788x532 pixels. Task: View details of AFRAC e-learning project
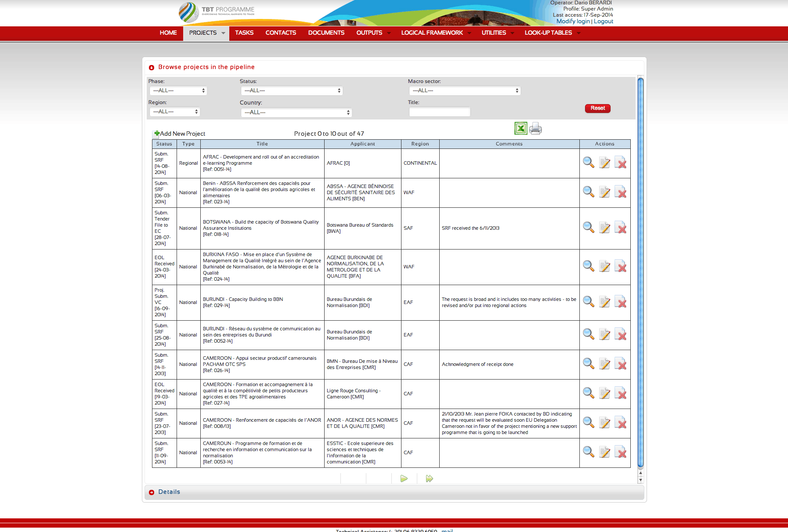[589, 163]
